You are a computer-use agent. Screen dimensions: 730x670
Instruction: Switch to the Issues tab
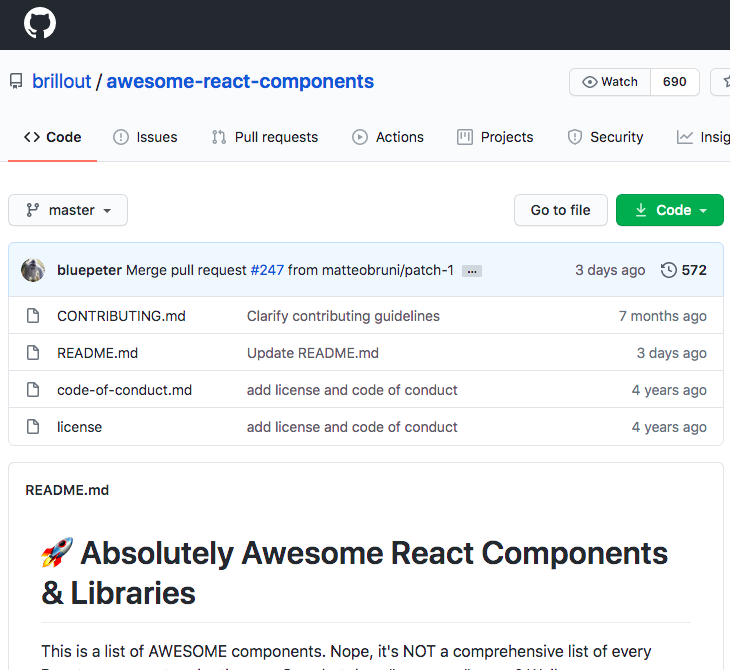point(145,137)
